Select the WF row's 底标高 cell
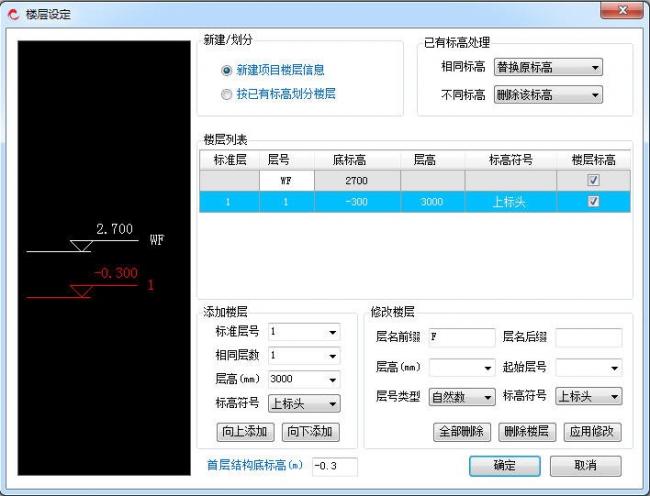This screenshot has width=650, height=496. (357, 181)
